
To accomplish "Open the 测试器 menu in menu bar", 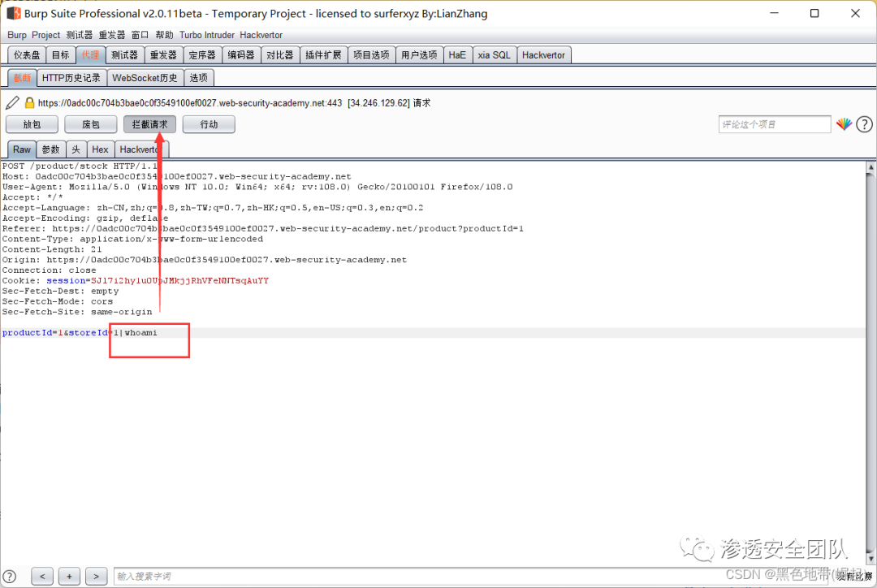I will [80, 35].
